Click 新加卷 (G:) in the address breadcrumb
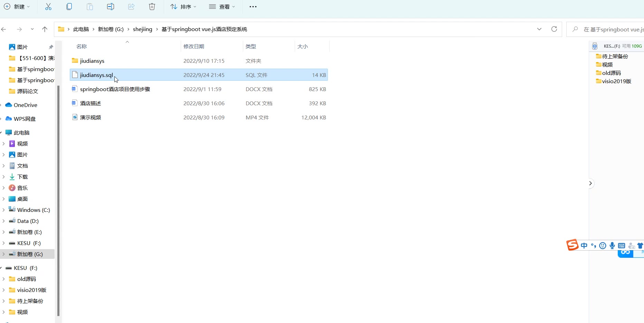 coord(111,29)
